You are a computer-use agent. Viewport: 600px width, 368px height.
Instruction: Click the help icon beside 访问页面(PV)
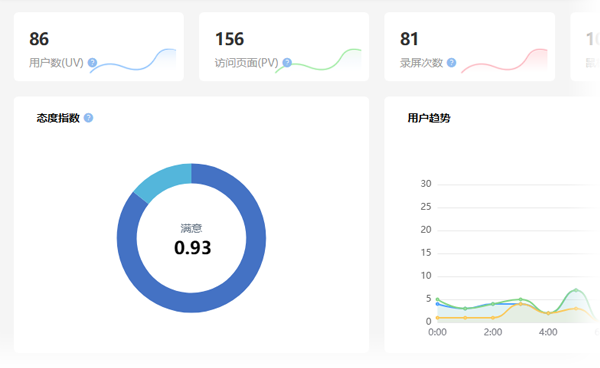pos(287,63)
